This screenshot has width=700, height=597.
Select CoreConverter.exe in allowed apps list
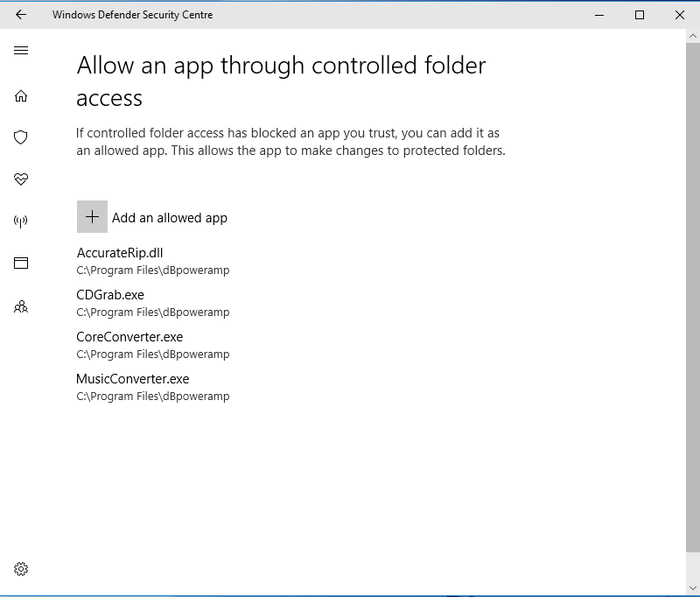pyautogui.click(x=129, y=337)
